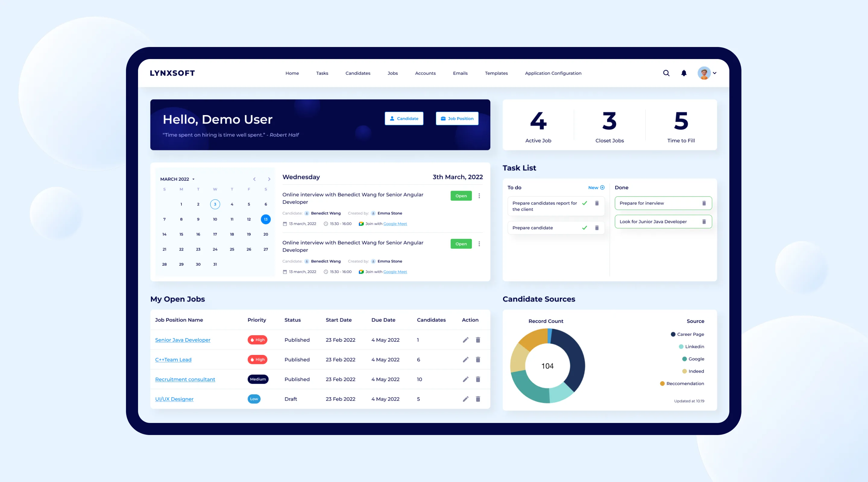Delete 'Prepare candidate' to-do task
The image size is (868, 482).
coord(597,228)
